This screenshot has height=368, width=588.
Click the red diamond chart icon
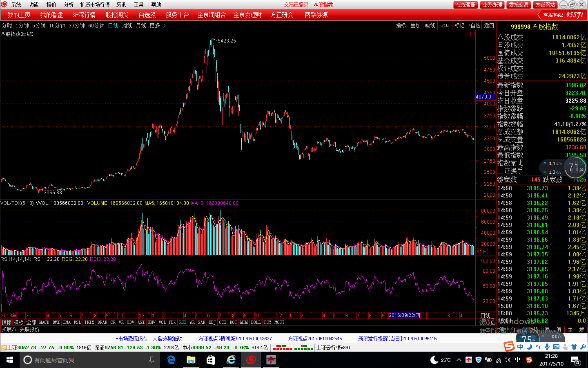(466, 34)
